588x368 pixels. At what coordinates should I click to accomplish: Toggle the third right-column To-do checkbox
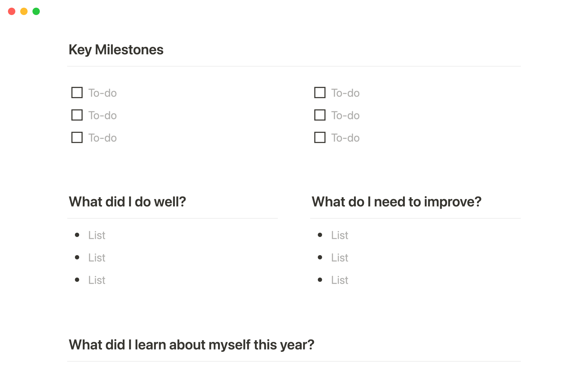tap(320, 137)
